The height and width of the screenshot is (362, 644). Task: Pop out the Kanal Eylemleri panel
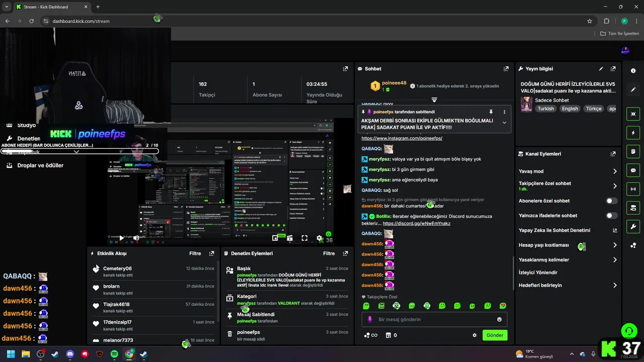pos(613,154)
